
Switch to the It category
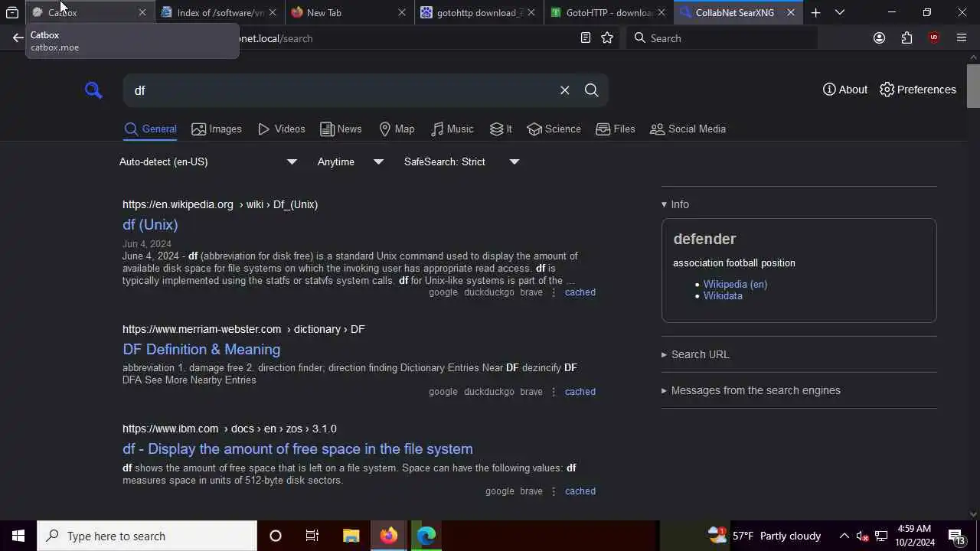pyautogui.click(x=501, y=129)
